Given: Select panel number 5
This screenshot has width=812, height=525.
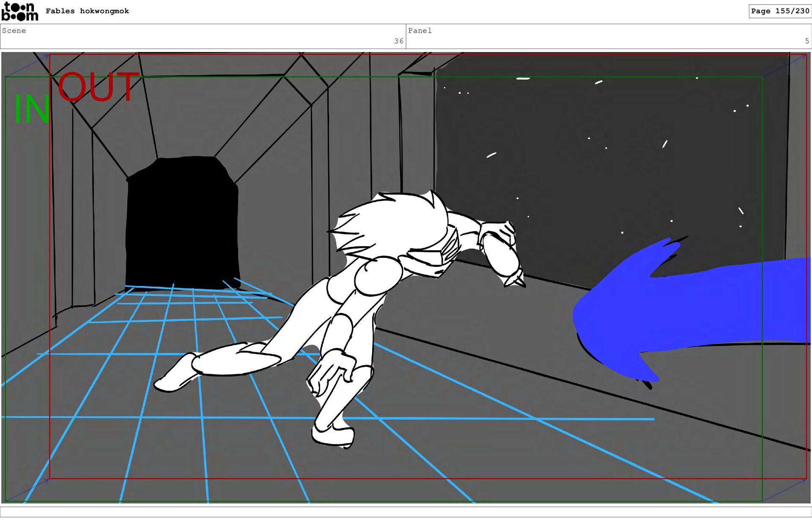Looking at the screenshot, I should tap(807, 41).
